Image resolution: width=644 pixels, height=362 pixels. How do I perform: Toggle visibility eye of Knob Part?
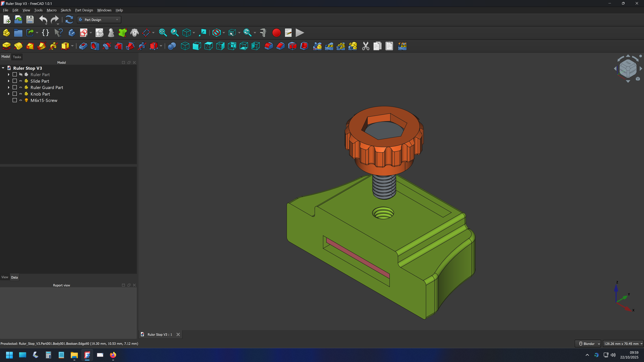point(21,94)
